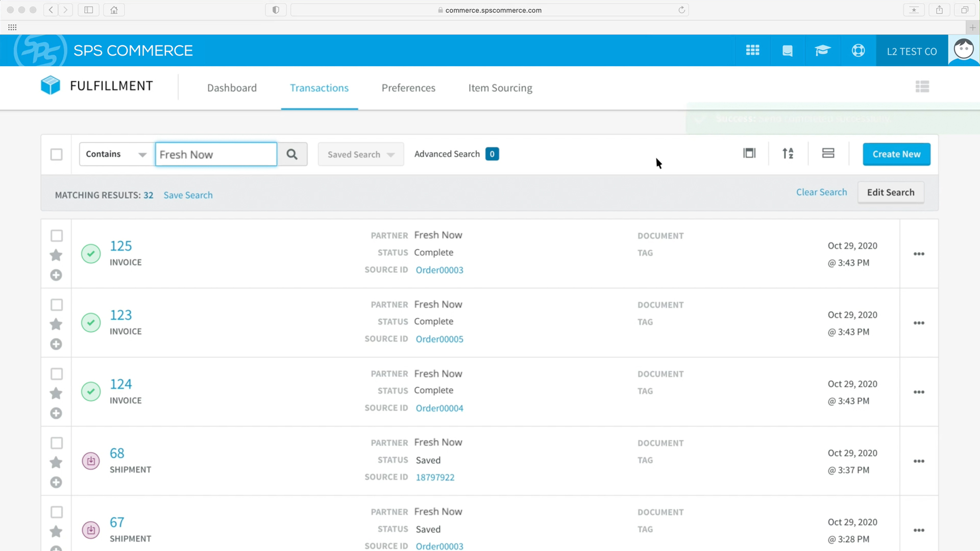Click the Fresh Now search field
The image size is (980, 551).
click(x=216, y=155)
